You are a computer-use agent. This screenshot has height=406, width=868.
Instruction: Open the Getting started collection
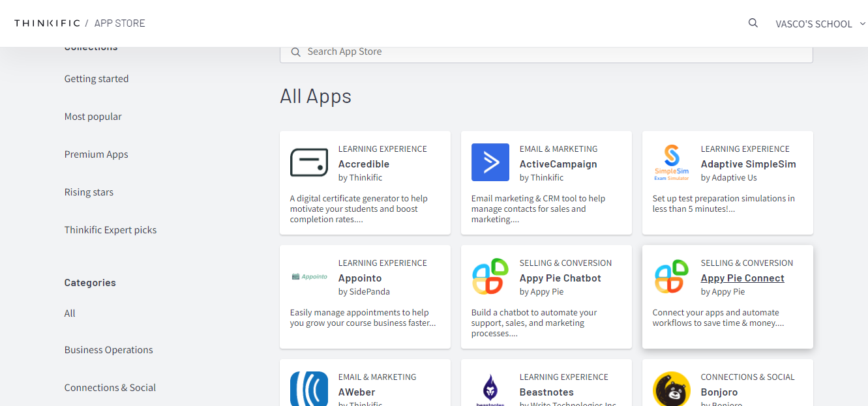tap(97, 79)
